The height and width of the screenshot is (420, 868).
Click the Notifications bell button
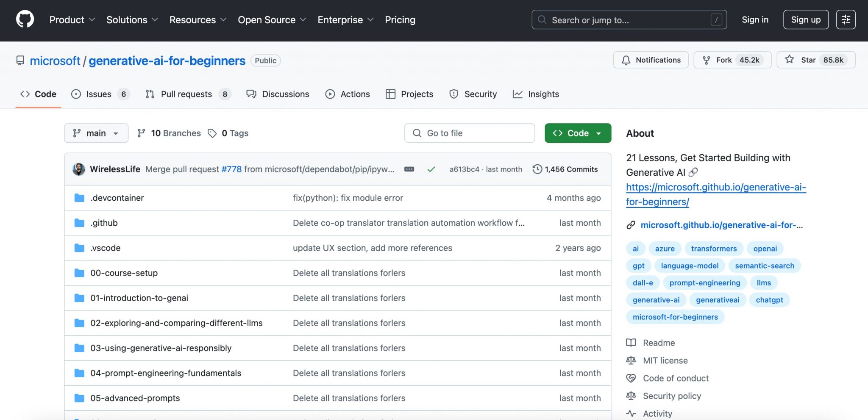(x=651, y=60)
